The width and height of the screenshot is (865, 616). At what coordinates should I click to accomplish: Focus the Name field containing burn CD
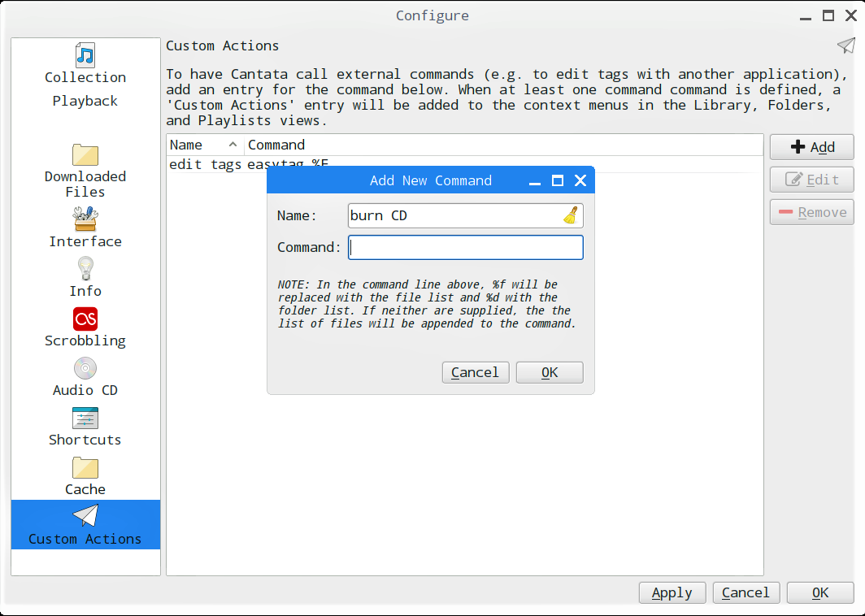(x=465, y=215)
